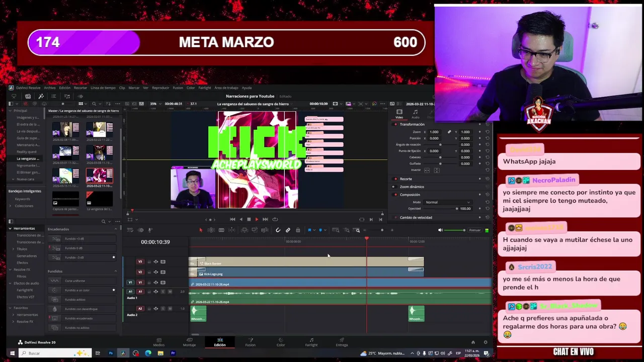Select the arrow Selection mode tool
Image resolution: width=644 pixels, height=362 pixels.
point(201,230)
